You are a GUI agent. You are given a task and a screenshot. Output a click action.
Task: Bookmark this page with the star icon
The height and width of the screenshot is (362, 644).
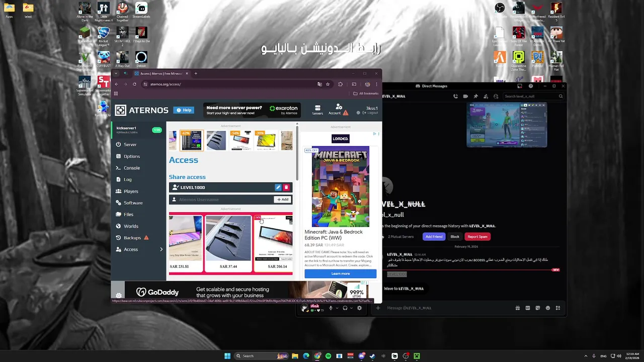point(328,84)
